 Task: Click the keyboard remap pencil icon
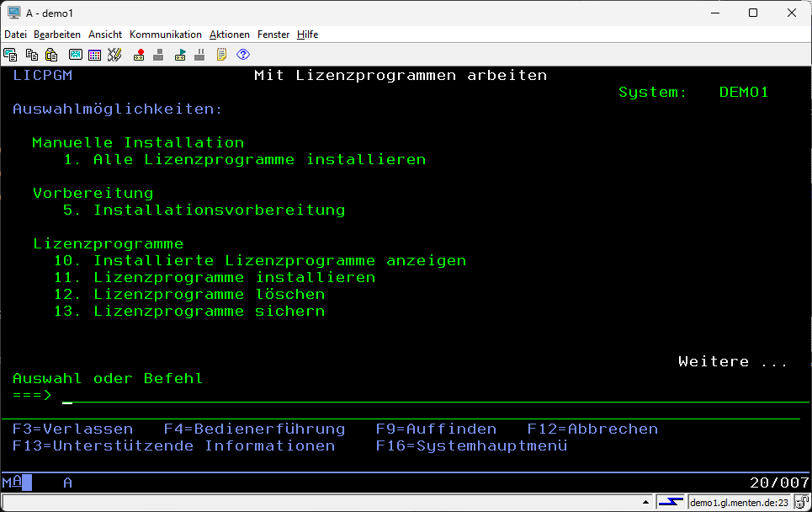point(114,55)
